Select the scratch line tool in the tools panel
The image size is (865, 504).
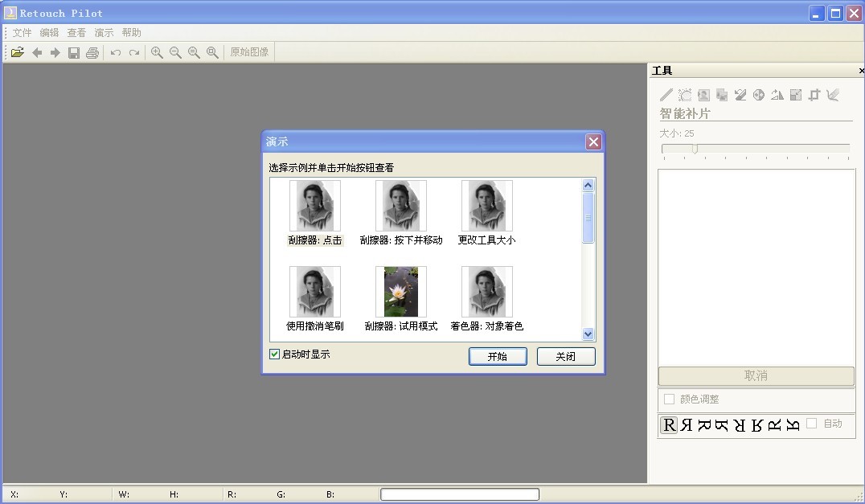666,94
